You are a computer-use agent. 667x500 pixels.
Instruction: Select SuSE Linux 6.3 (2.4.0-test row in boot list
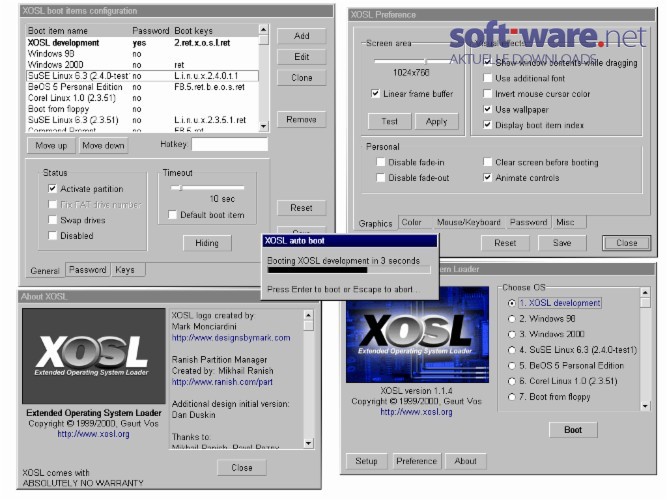click(143, 76)
